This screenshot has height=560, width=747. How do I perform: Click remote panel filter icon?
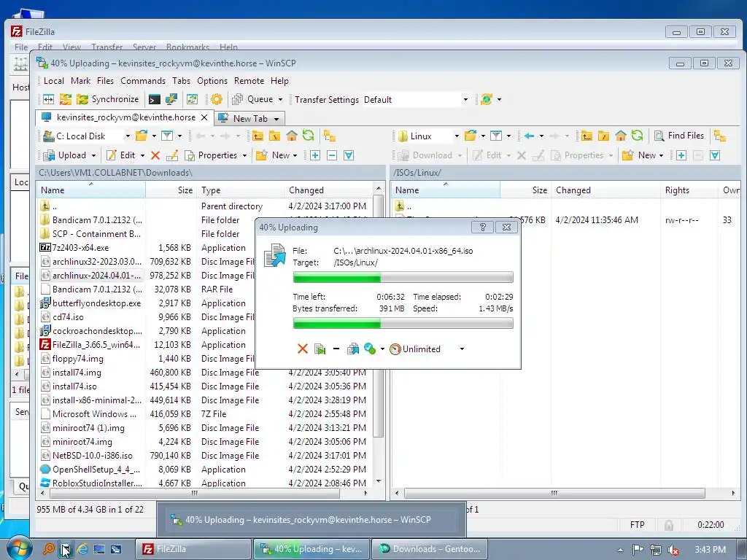[x=496, y=136]
